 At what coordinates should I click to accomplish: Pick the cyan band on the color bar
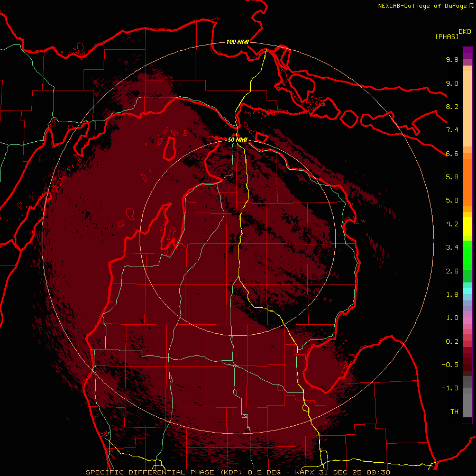(x=467, y=291)
